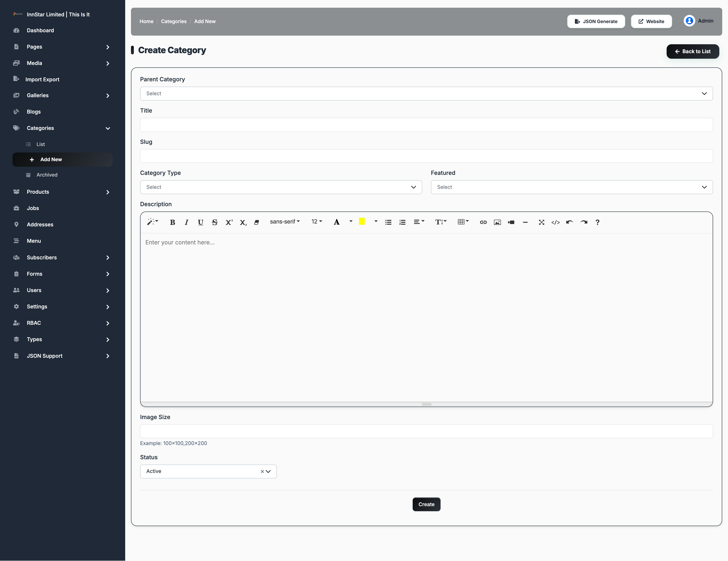Screen dimensions: 728x561
Task: Go to Home breadcrumb link
Action: [146, 21]
